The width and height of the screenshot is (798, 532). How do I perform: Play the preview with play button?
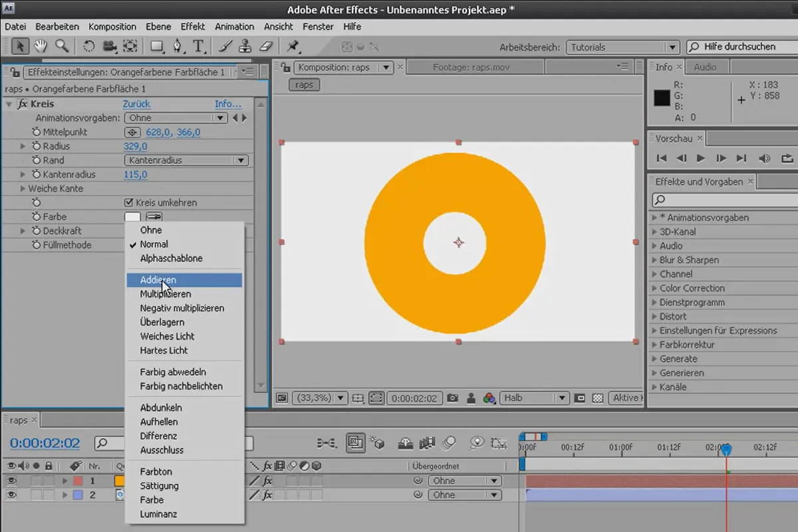pos(700,158)
